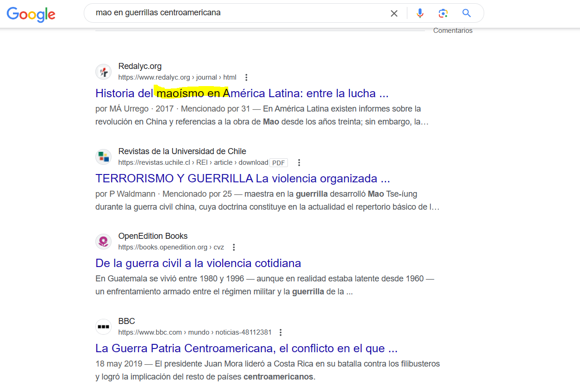
Task: Start voice search with the microphone icon
Action: coord(420,13)
